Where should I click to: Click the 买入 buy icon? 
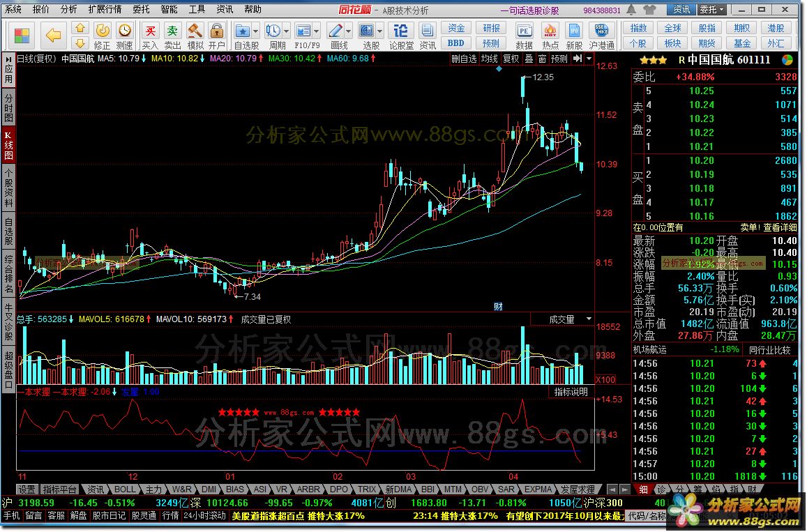pos(150,36)
